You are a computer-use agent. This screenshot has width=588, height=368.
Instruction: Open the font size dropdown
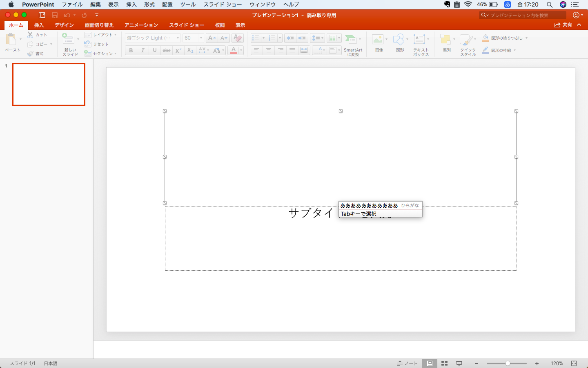point(200,38)
